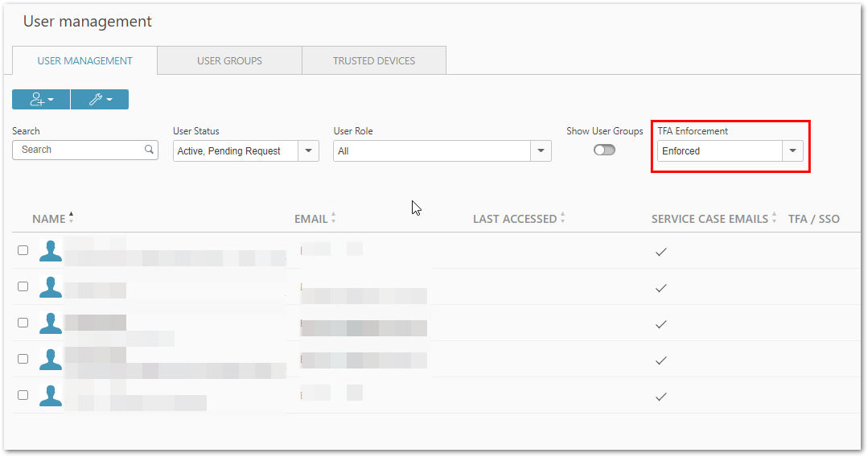Click the magnifier icon in Search field
Viewport: 868px width, 457px height.
[149, 150]
